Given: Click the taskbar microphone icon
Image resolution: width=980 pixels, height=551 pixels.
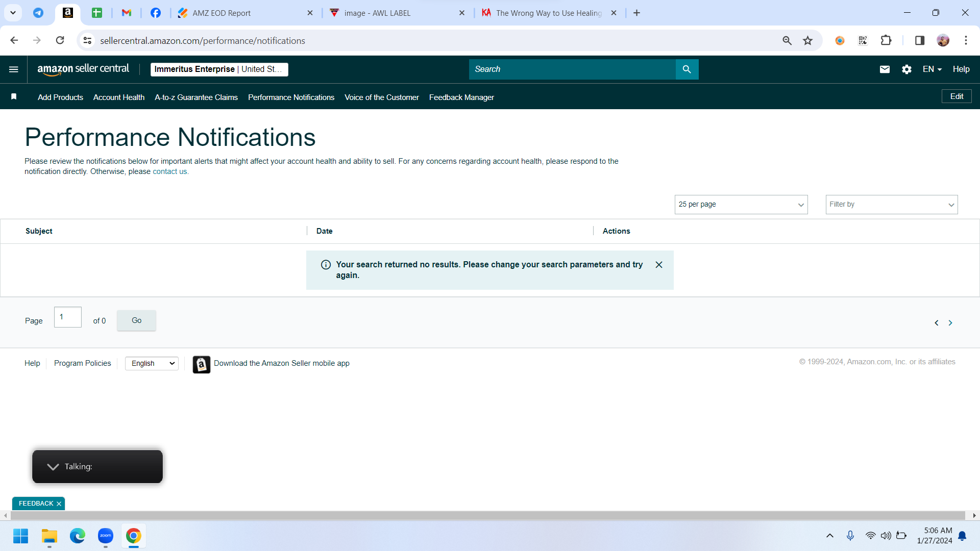Looking at the screenshot, I should tap(850, 536).
